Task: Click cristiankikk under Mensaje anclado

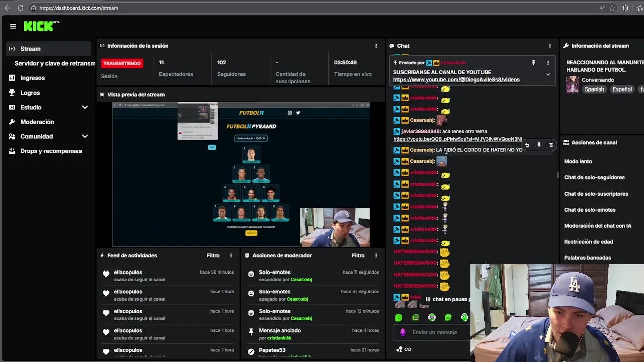Action: pyautogui.click(x=279, y=338)
